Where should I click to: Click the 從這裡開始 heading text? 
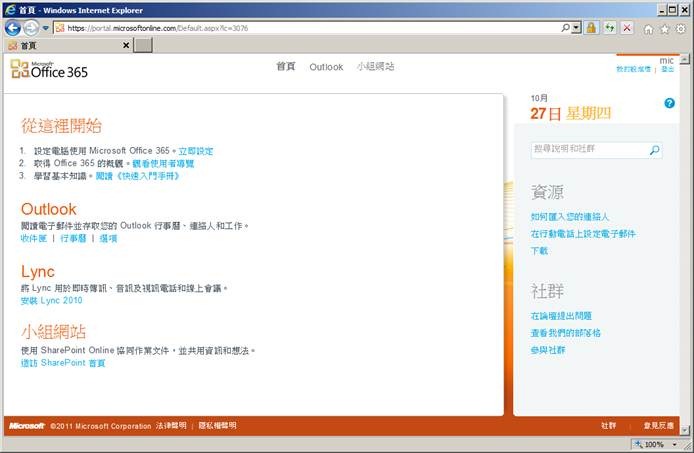tap(62, 126)
